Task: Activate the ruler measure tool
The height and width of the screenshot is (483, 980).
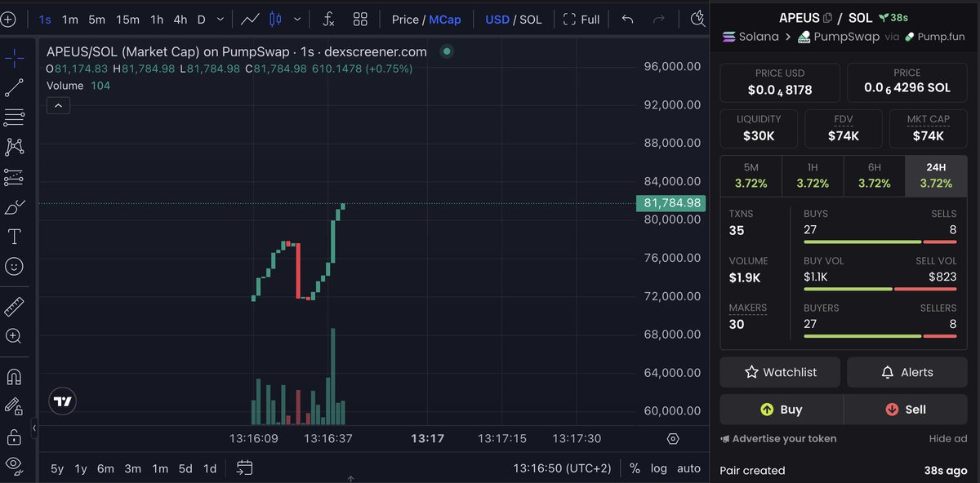Action: (14, 307)
